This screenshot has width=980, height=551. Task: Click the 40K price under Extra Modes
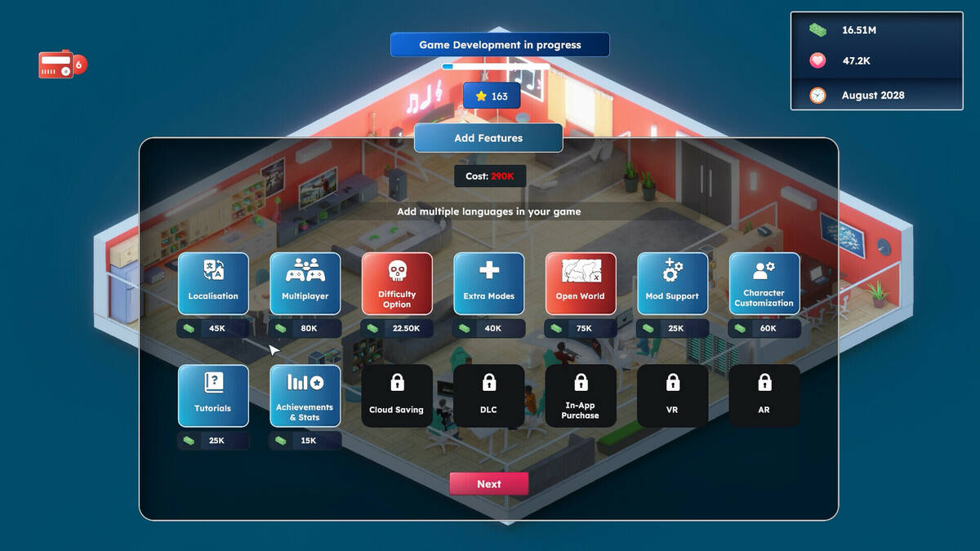488,328
